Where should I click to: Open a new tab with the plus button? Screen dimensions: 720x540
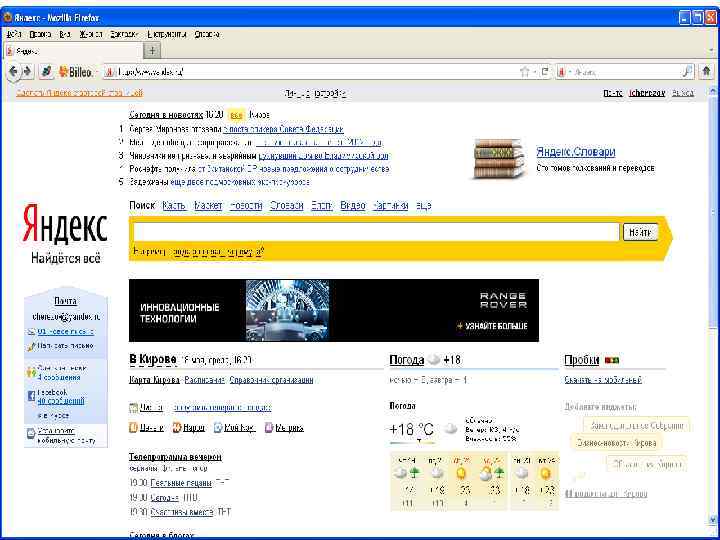(x=152, y=50)
